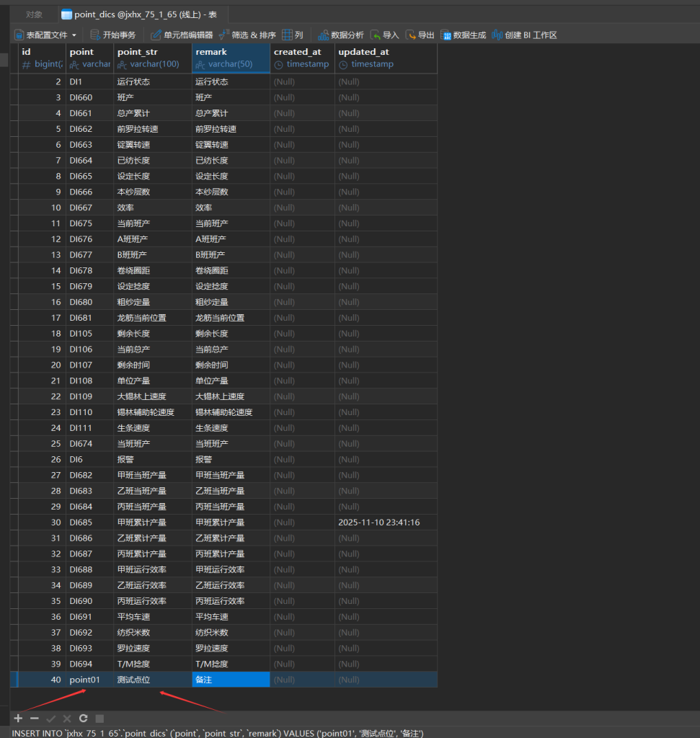Viewport: 700px width, 738px height.
Task: Click 导入 import button
Action: tap(385, 35)
